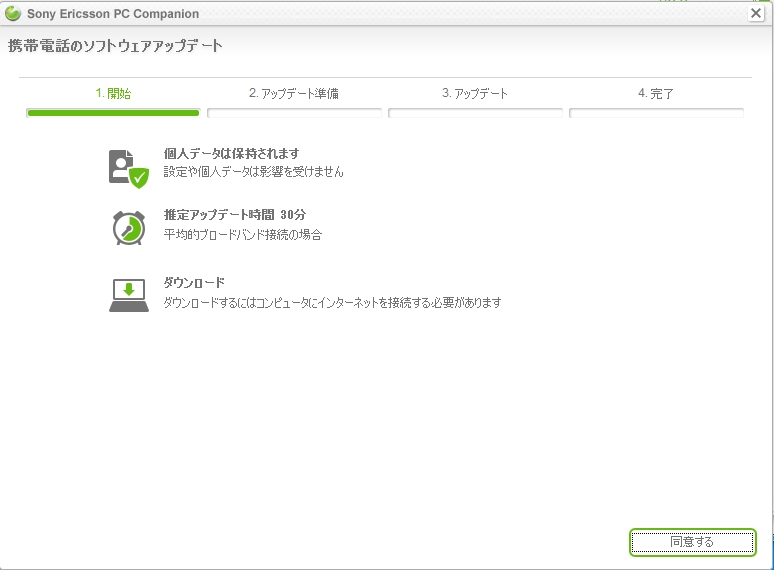Click the 設定や個人データは影響を受けません description
Screen dimensions: 774x570
point(253,172)
